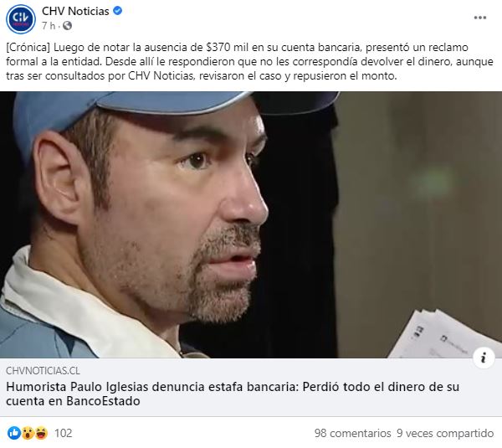Click the post caption starting with [Crónica]

pos(249,61)
